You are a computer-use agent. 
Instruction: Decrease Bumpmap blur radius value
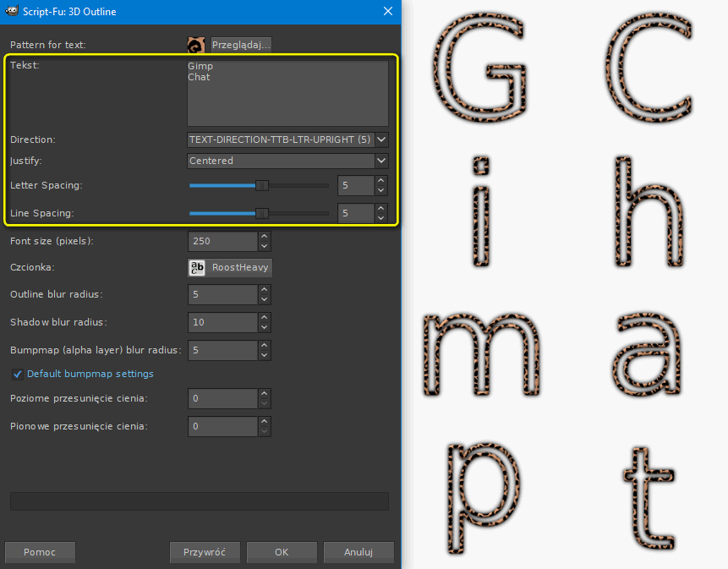[264, 355]
